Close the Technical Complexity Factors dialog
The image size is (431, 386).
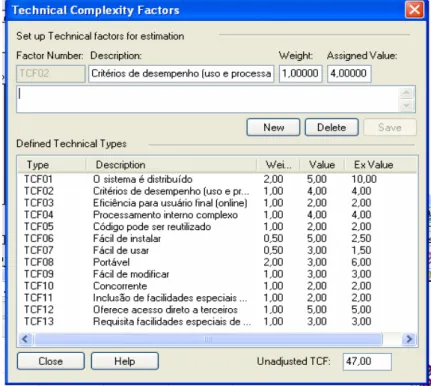pyautogui.click(x=414, y=9)
